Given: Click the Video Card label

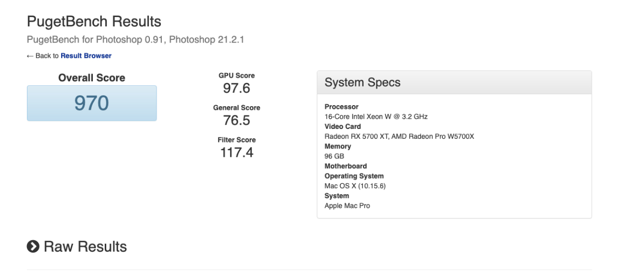Looking at the screenshot, I should [343, 126].
